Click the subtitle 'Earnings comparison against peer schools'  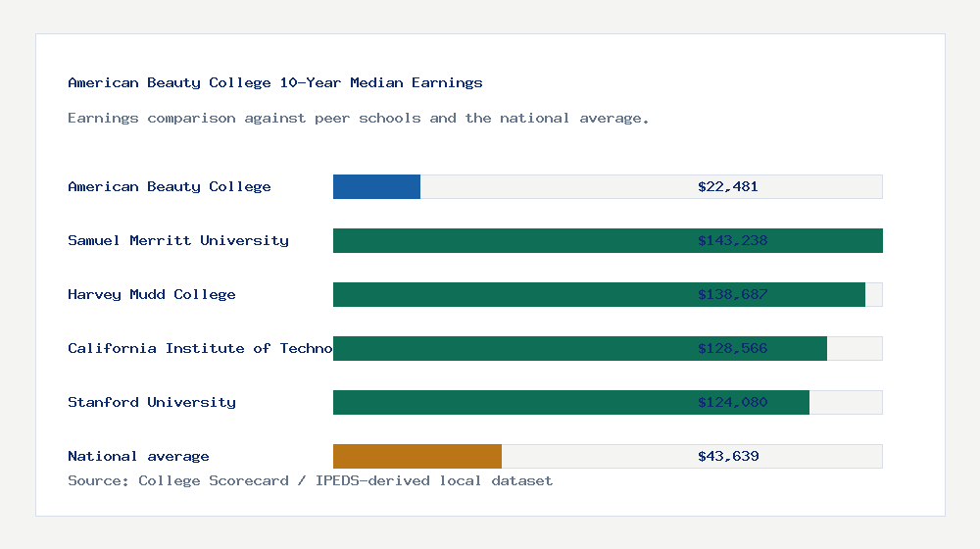point(244,119)
